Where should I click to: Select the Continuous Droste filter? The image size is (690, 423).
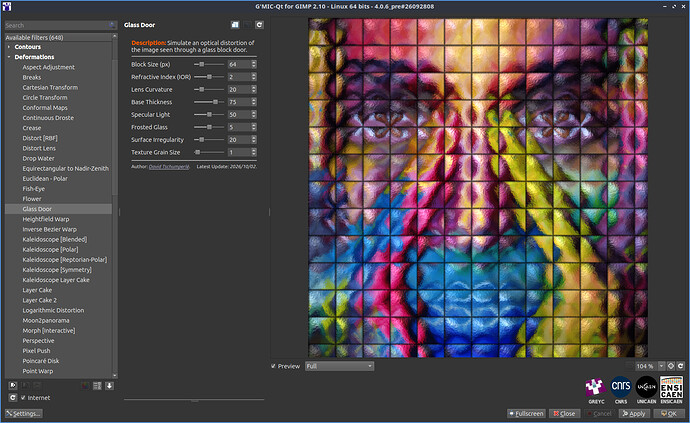click(x=48, y=118)
